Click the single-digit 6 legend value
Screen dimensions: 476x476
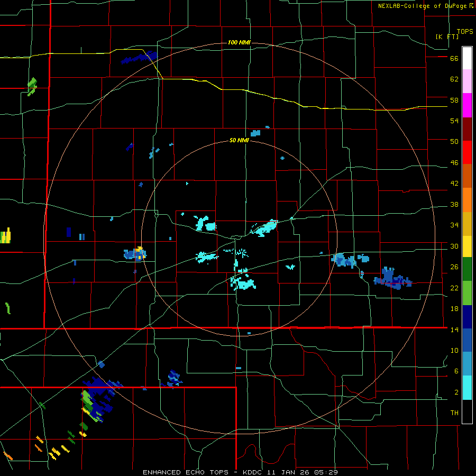[456, 371]
